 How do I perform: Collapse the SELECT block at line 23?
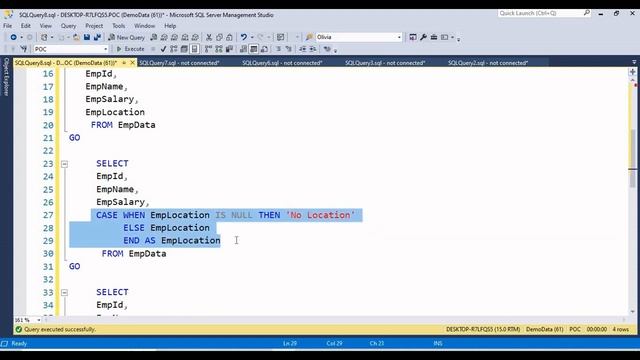tap(64, 164)
